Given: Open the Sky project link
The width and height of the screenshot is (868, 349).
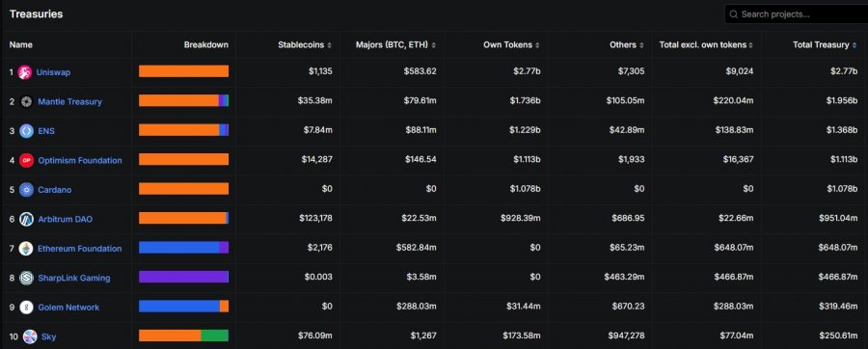Looking at the screenshot, I should point(49,336).
